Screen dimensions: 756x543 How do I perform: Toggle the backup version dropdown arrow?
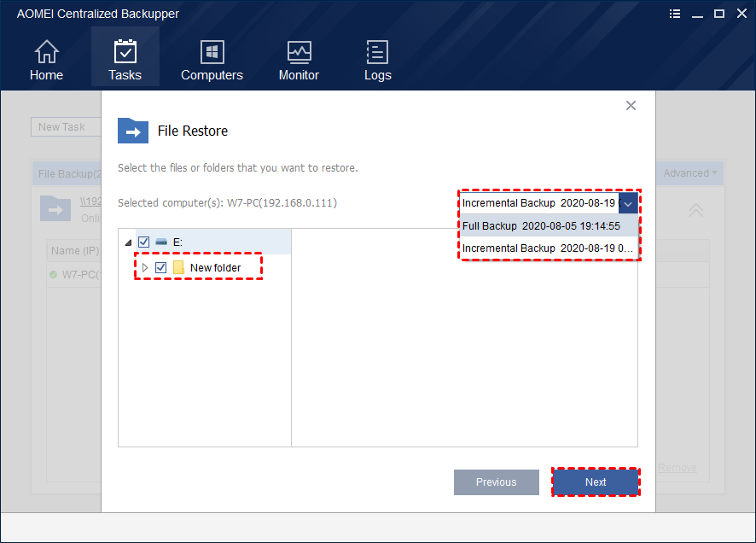pos(628,203)
